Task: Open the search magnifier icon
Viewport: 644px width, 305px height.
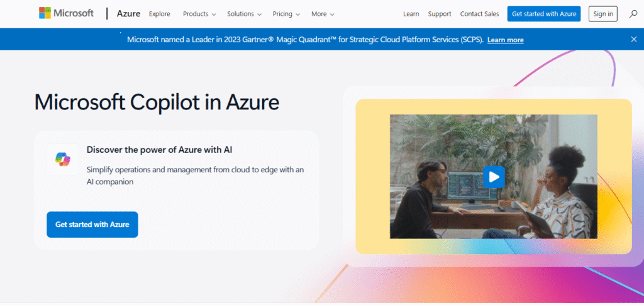Action: coord(633,14)
